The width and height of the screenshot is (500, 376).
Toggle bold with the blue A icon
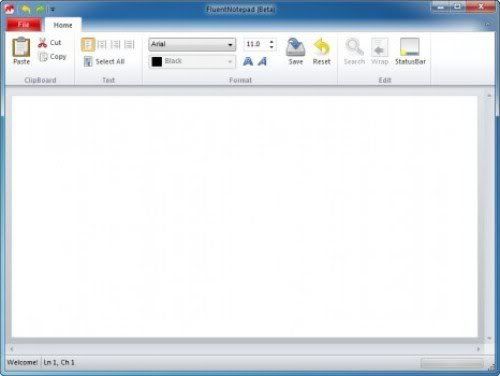tap(248, 61)
